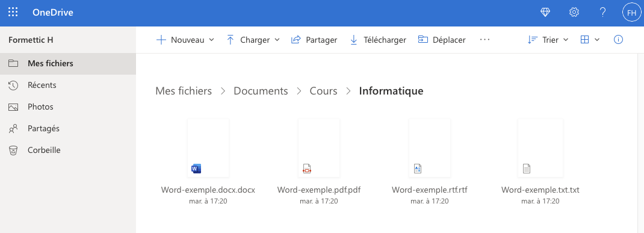
Task: Click the Télécharger download arrow icon
Action: click(x=353, y=40)
